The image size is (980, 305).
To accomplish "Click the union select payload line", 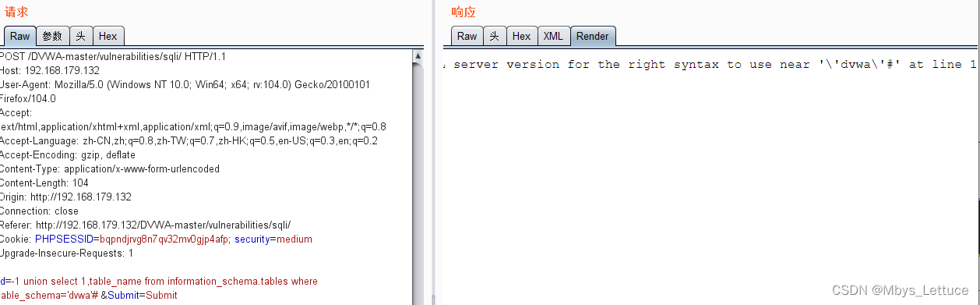I will (159, 281).
